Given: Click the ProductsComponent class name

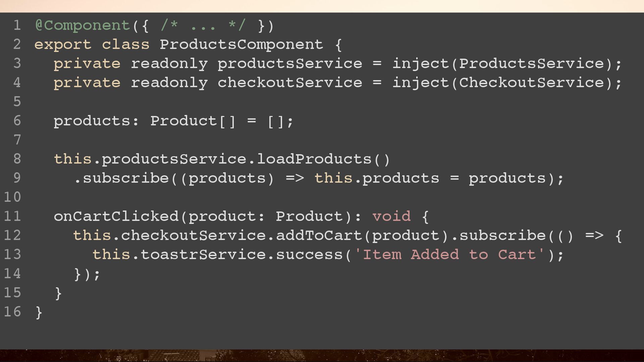Looking at the screenshot, I should [241, 45].
